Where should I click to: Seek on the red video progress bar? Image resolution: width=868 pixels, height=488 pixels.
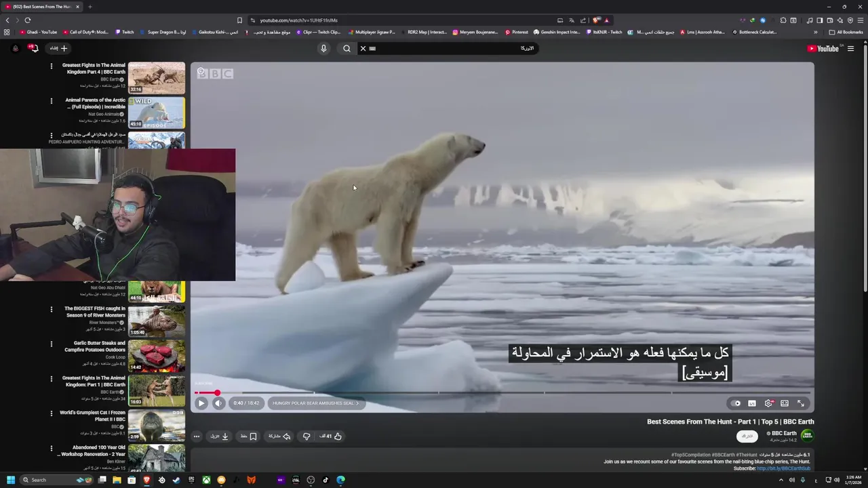click(x=502, y=392)
